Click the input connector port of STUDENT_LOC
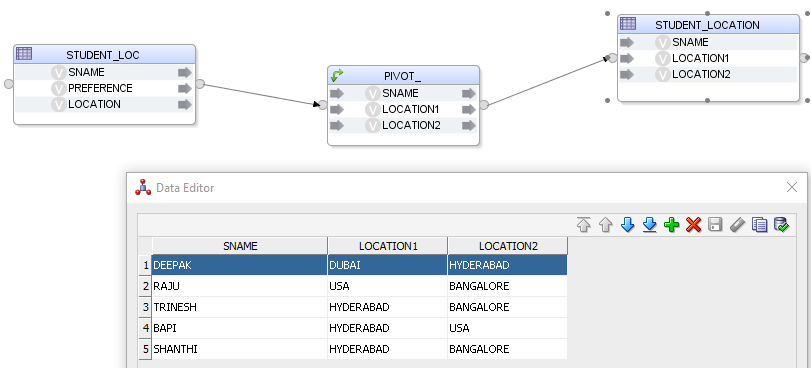This screenshot has width=811, height=368. tap(8, 84)
